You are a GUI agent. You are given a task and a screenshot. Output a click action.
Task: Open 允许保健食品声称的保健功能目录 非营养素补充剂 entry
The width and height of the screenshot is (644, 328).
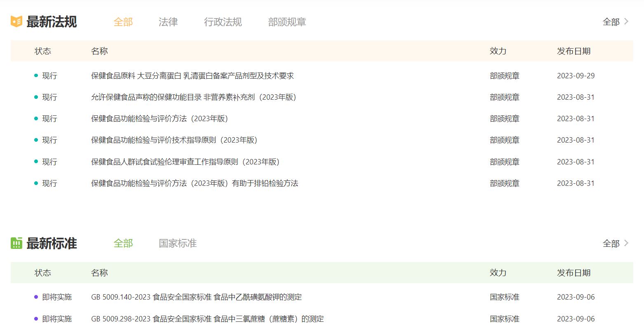(x=194, y=97)
